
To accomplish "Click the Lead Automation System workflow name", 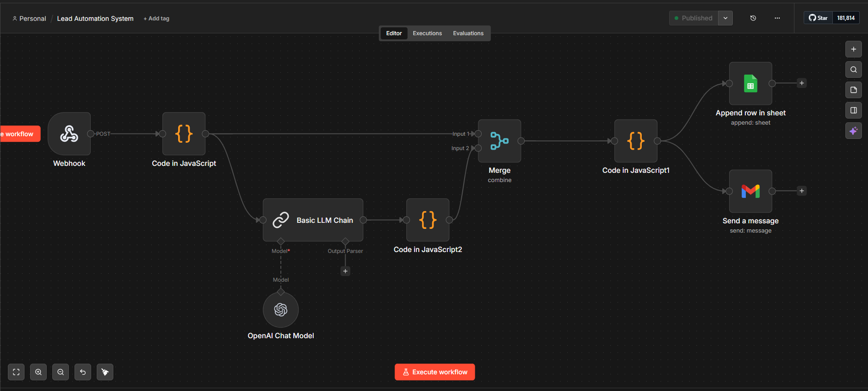I will 95,19.
